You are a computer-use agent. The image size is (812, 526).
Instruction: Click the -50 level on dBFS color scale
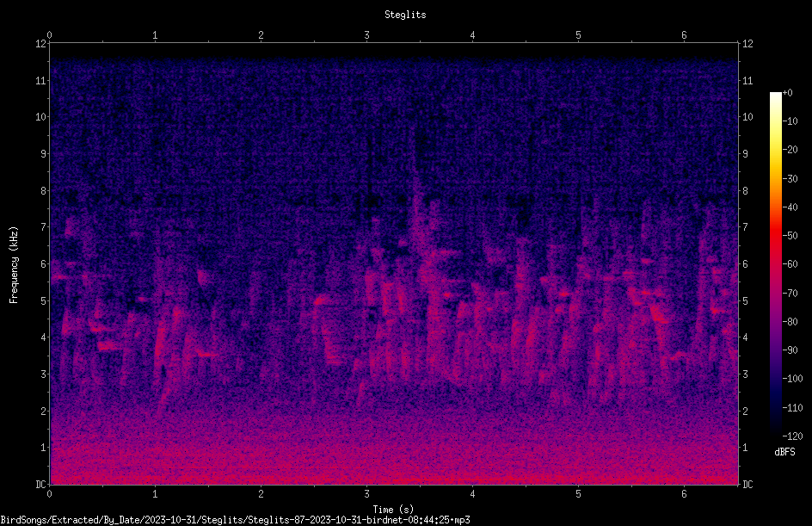790,235
